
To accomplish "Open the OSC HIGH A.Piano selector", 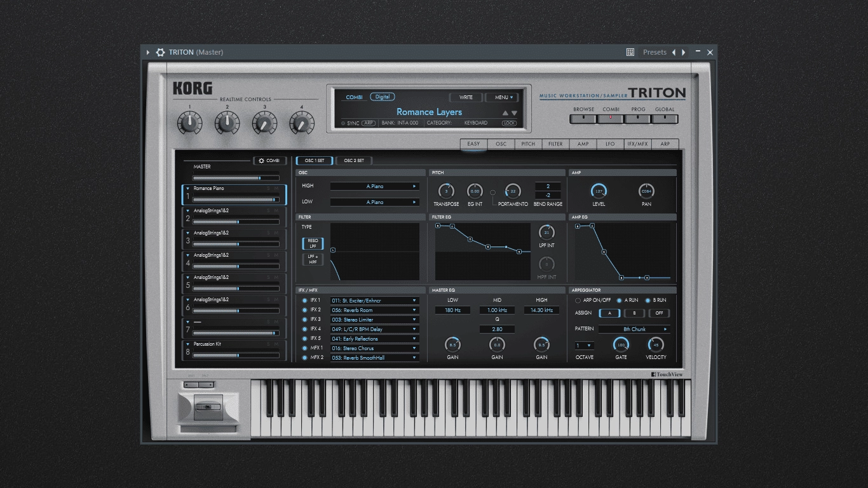I will [374, 186].
